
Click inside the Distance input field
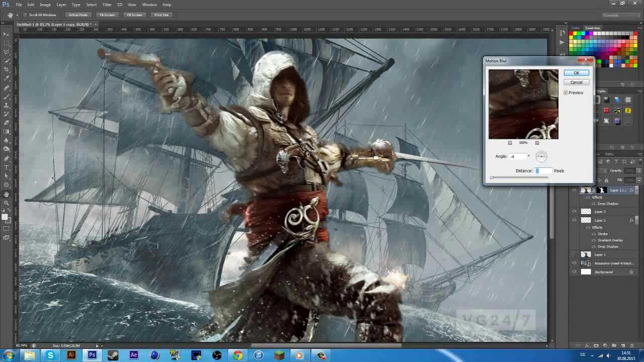click(x=543, y=171)
